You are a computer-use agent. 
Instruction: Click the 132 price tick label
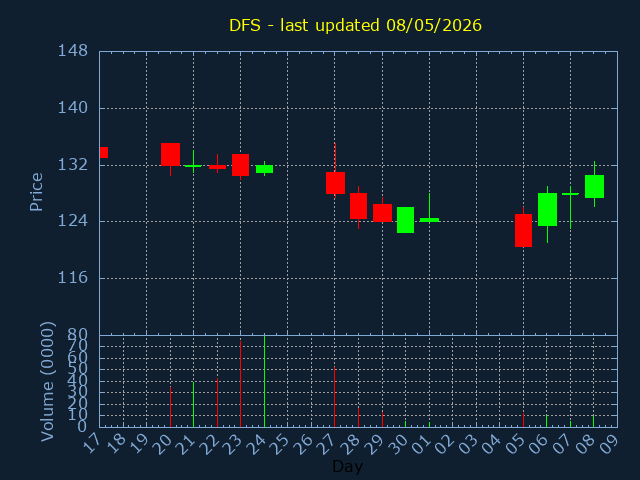point(73,165)
